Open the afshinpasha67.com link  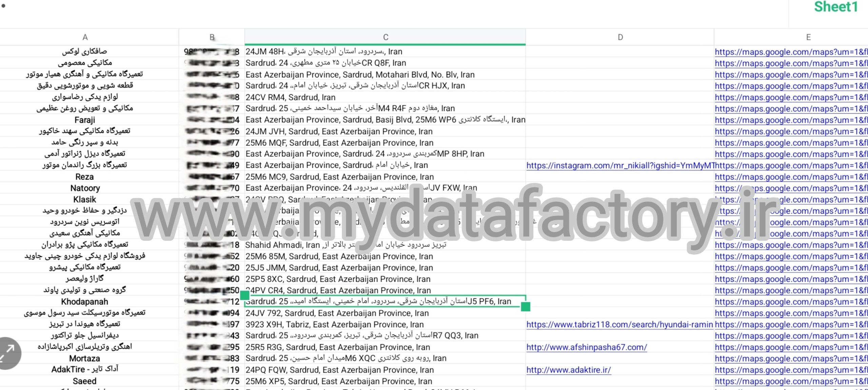(x=587, y=347)
